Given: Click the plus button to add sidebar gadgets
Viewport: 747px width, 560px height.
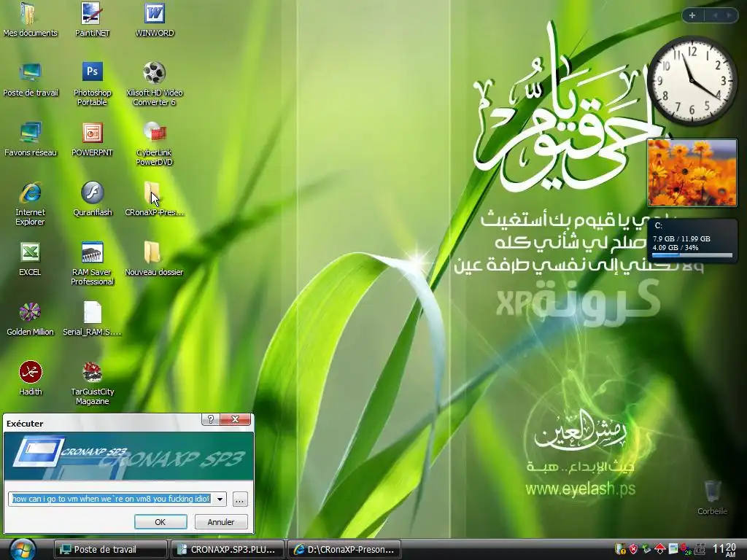Looking at the screenshot, I should click(x=692, y=15).
